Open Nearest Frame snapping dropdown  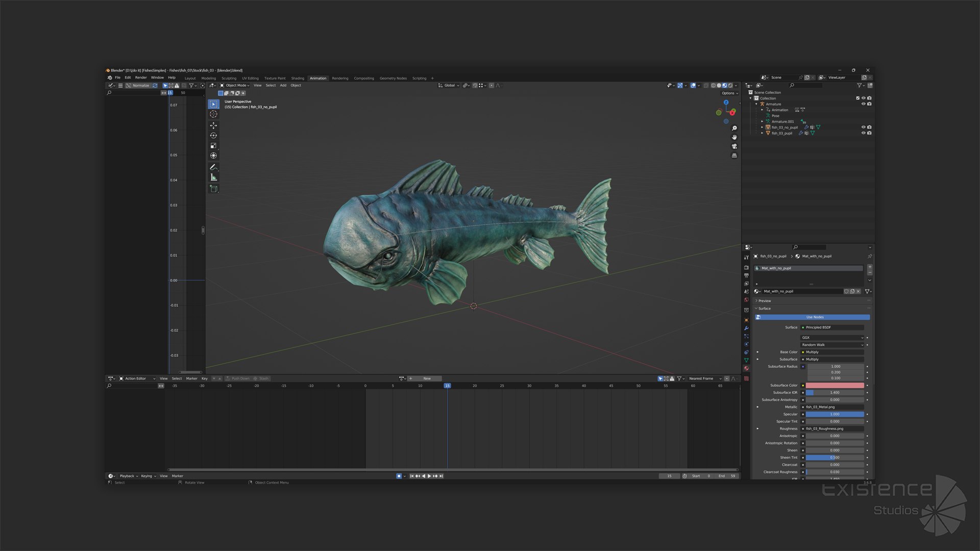705,379
